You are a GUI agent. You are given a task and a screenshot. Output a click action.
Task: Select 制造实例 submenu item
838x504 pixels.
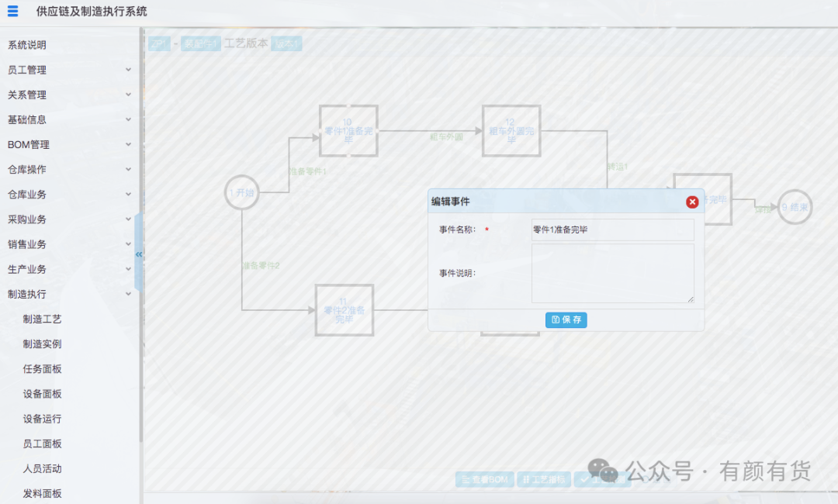[42, 343]
